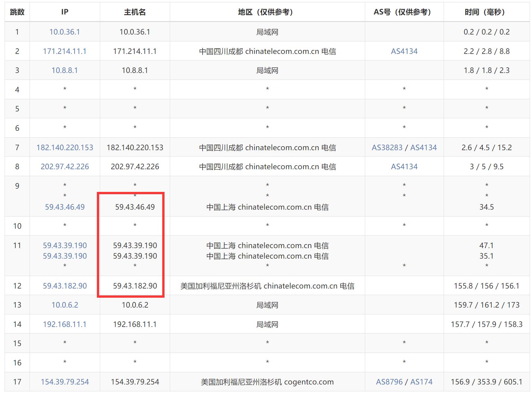532x393 pixels.
Task: Select 中国四川成都 region in hop 2 row
Action: coord(267,51)
